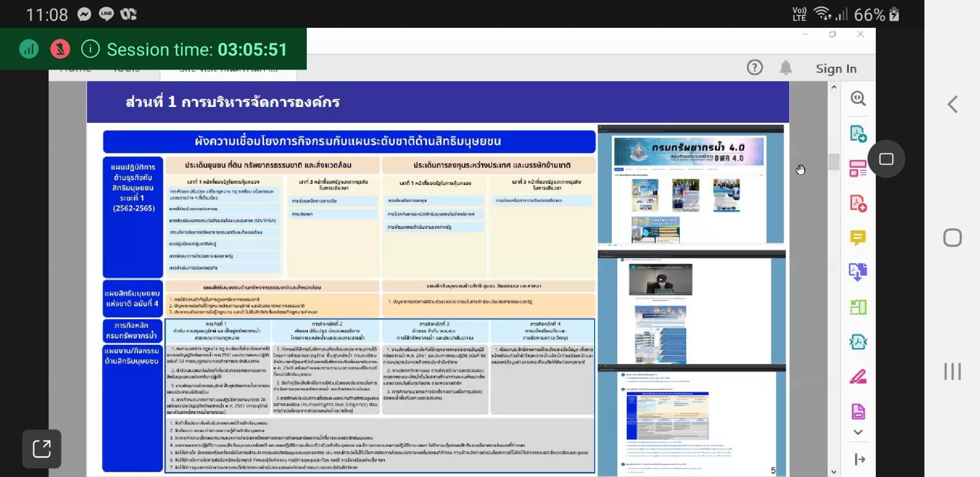Open the Acrobat search tools magnifier

pyautogui.click(x=858, y=98)
